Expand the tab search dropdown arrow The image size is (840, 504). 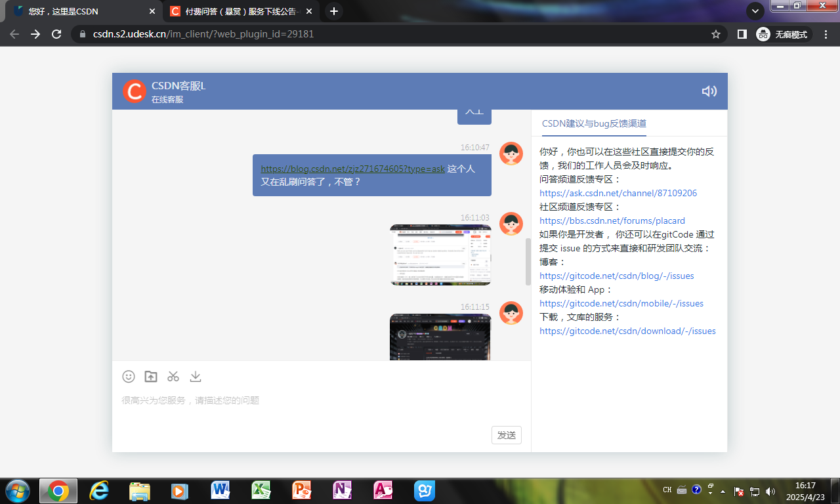coord(755,10)
